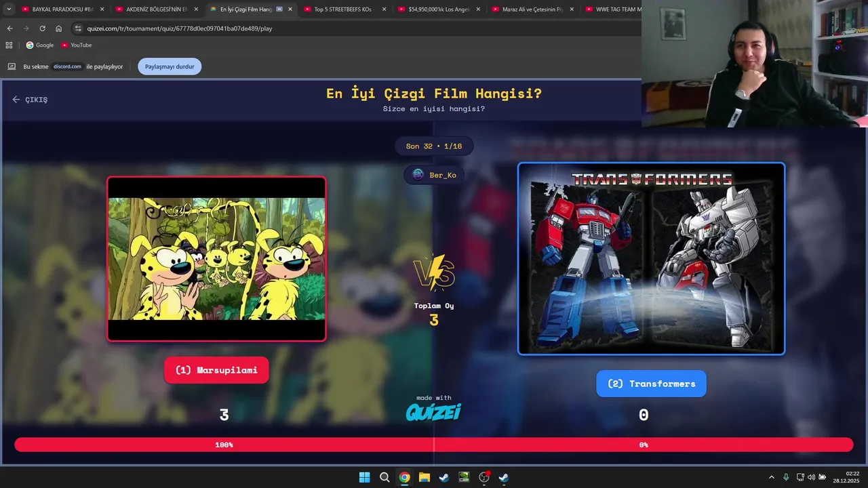
Task: Click the Paylaşmayı durdur button
Action: pos(170,66)
